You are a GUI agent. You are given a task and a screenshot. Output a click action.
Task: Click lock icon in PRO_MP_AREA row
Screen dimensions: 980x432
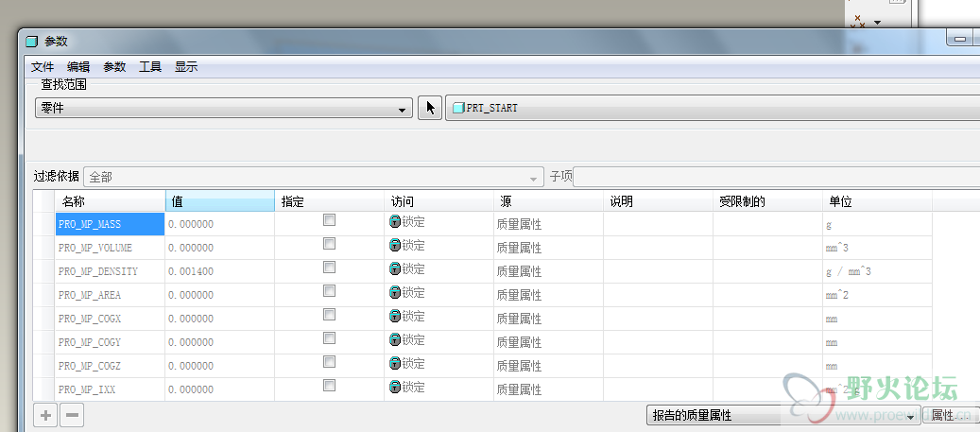pyautogui.click(x=395, y=292)
